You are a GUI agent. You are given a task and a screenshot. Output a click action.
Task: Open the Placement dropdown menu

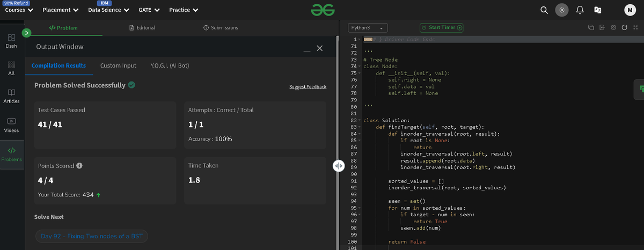coord(61,10)
